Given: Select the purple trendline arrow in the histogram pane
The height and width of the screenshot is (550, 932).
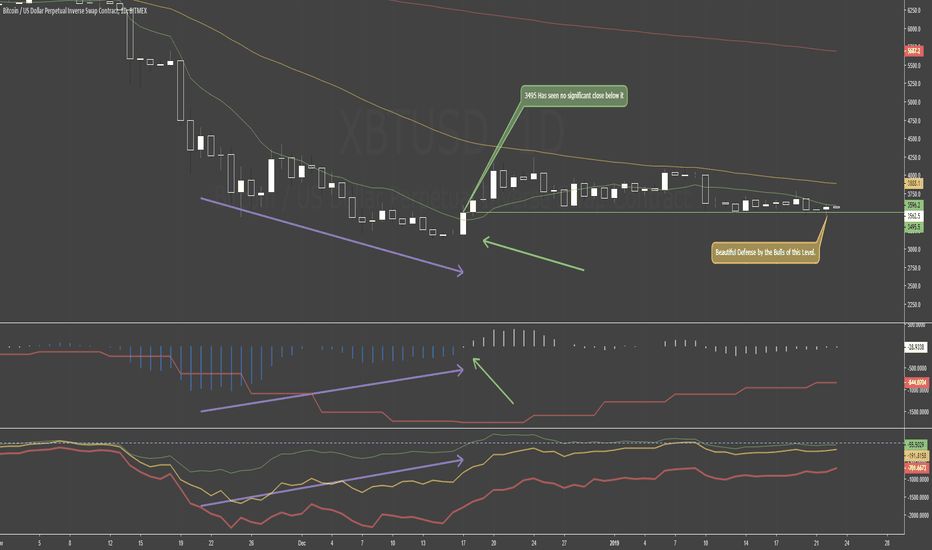Looking at the screenshot, I should (332, 390).
